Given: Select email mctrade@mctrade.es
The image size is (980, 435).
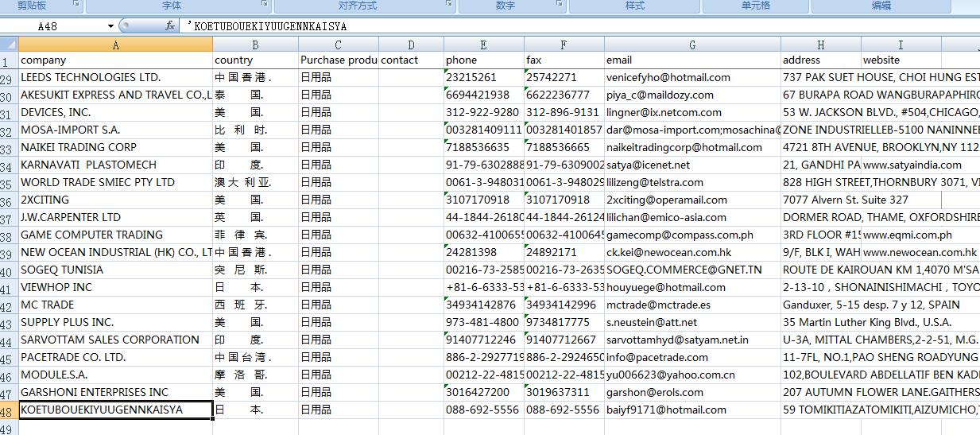Looking at the screenshot, I should coord(692,305).
